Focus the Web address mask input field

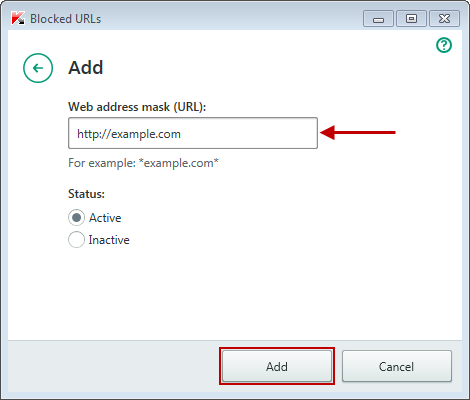pyautogui.click(x=193, y=133)
